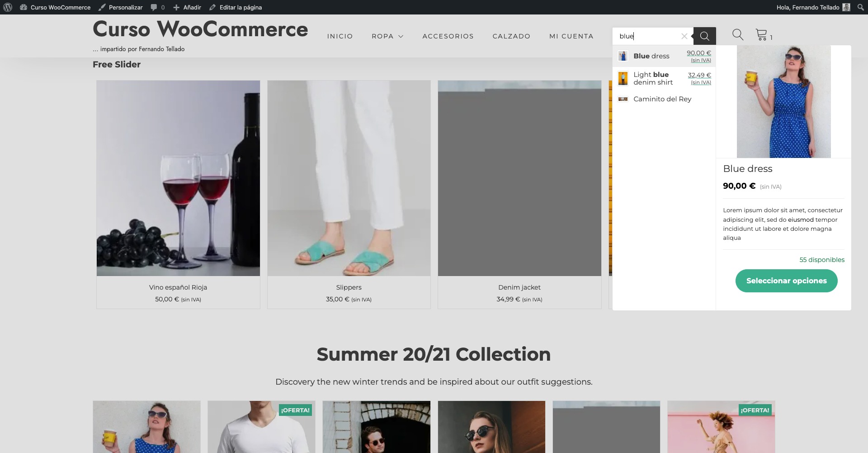Navigate to Calzado section

coord(511,36)
